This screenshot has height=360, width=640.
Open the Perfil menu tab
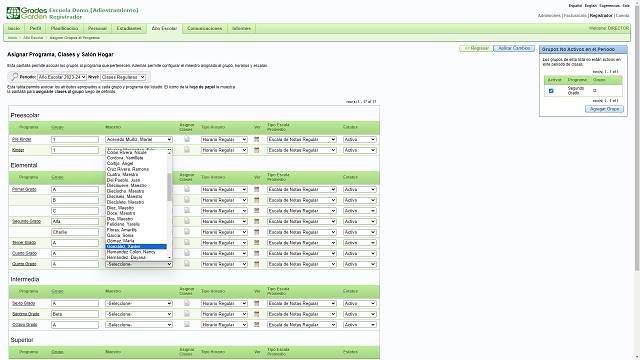coord(36,29)
